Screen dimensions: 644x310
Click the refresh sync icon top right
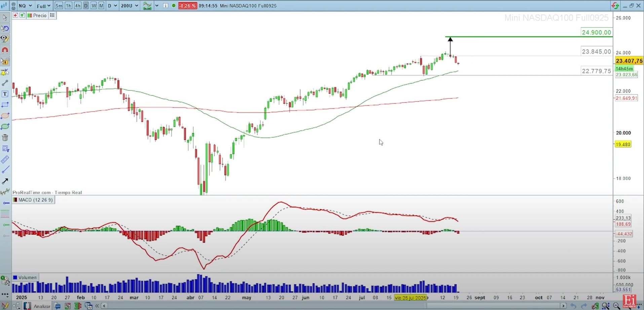pos(615,6)
